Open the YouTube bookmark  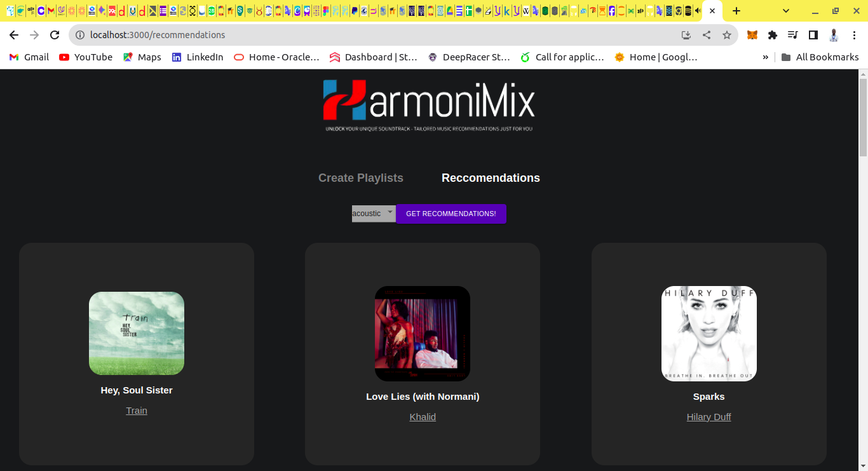(86, 57)
